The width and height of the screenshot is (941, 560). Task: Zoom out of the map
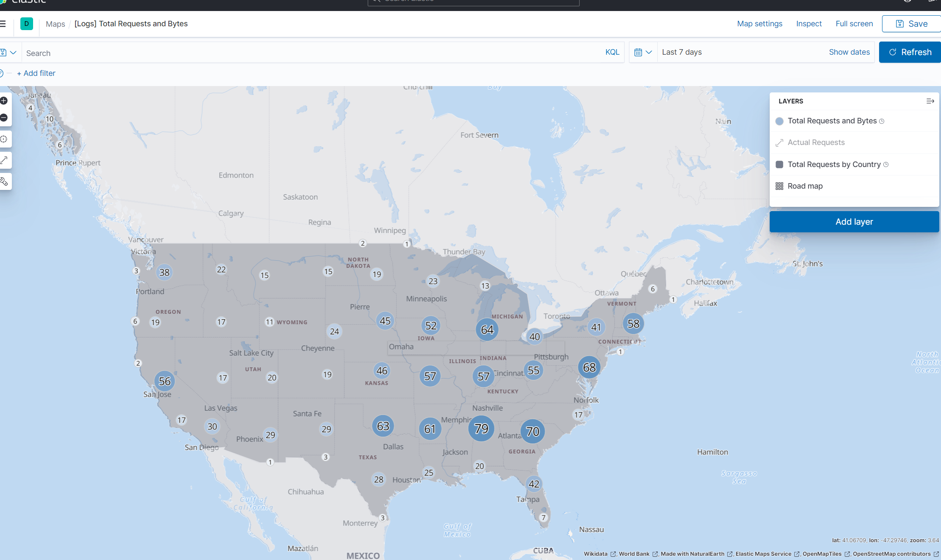tap(4, 118)
